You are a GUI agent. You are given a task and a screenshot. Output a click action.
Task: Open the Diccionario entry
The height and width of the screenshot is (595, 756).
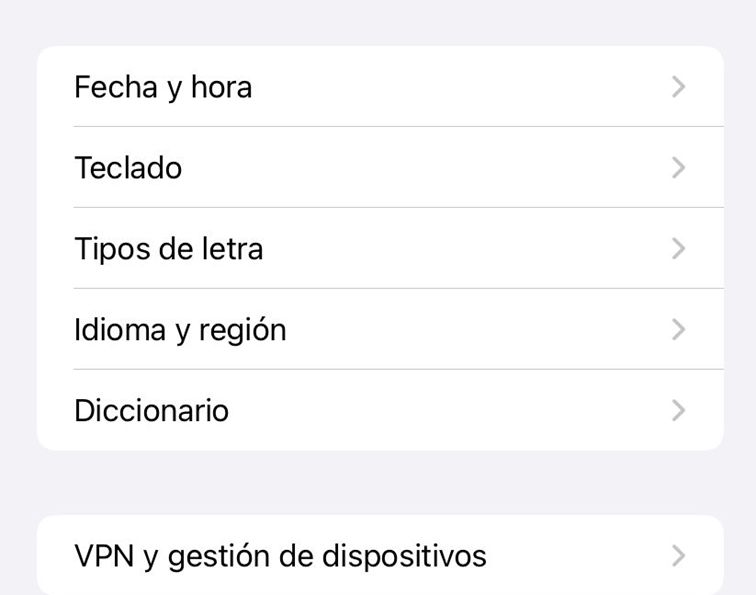pyautogui.click(x=152, y=411)
